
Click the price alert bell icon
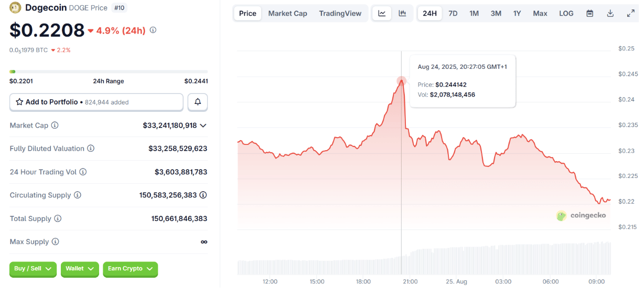[x=198, y=102]
